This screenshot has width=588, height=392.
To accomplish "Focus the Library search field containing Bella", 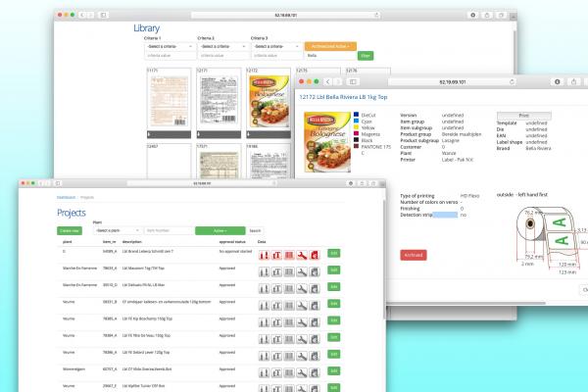I will tap(330, 56).
